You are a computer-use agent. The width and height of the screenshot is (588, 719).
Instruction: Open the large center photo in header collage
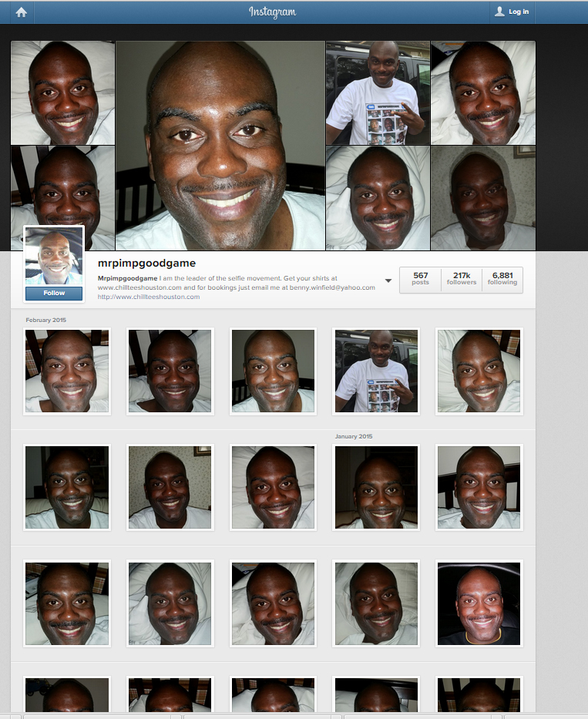point(220,146)
